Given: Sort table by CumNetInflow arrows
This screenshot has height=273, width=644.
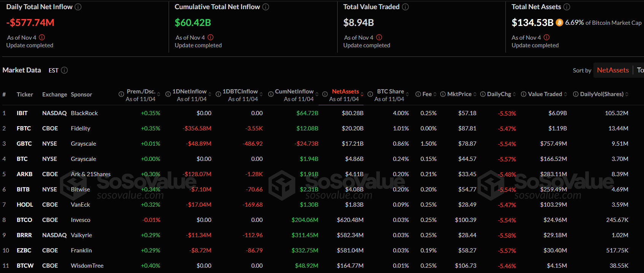Looking at the screenshot, I should click(317, 94).
